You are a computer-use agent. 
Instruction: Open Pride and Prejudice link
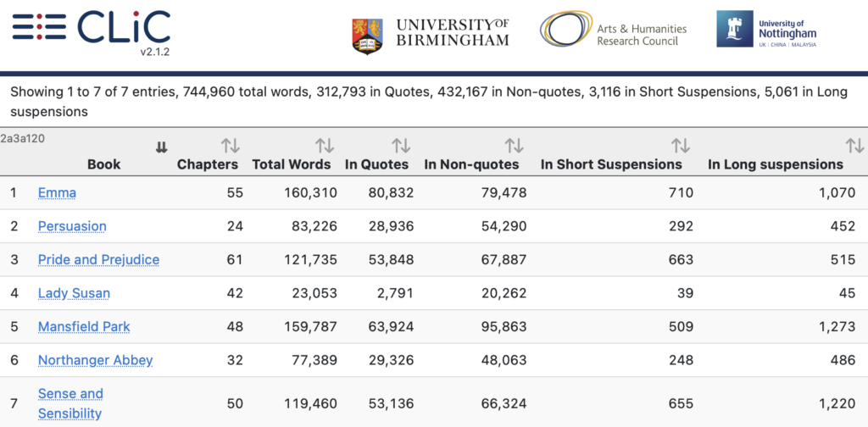pyautogui.click(x=98, y=259)
